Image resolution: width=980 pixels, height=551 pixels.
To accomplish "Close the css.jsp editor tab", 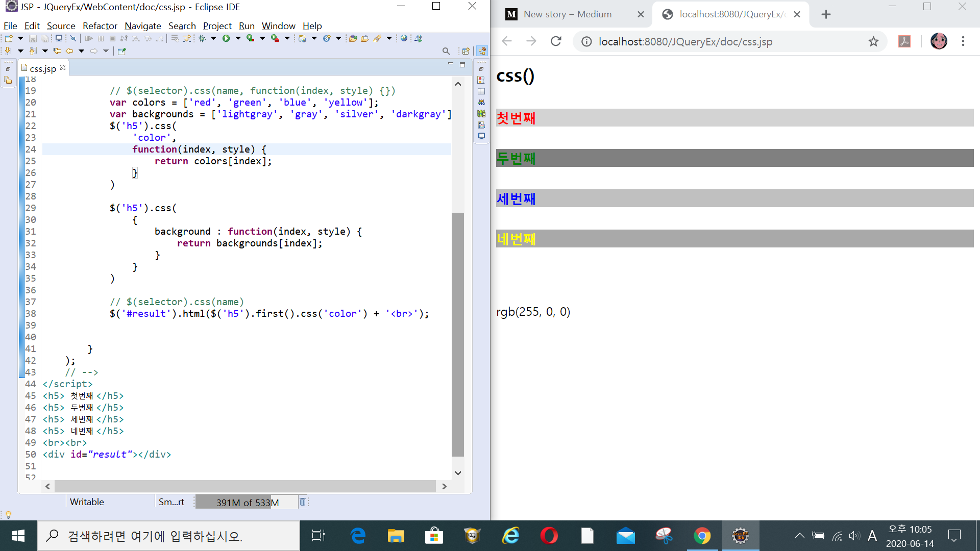I will tap(63, 67).
